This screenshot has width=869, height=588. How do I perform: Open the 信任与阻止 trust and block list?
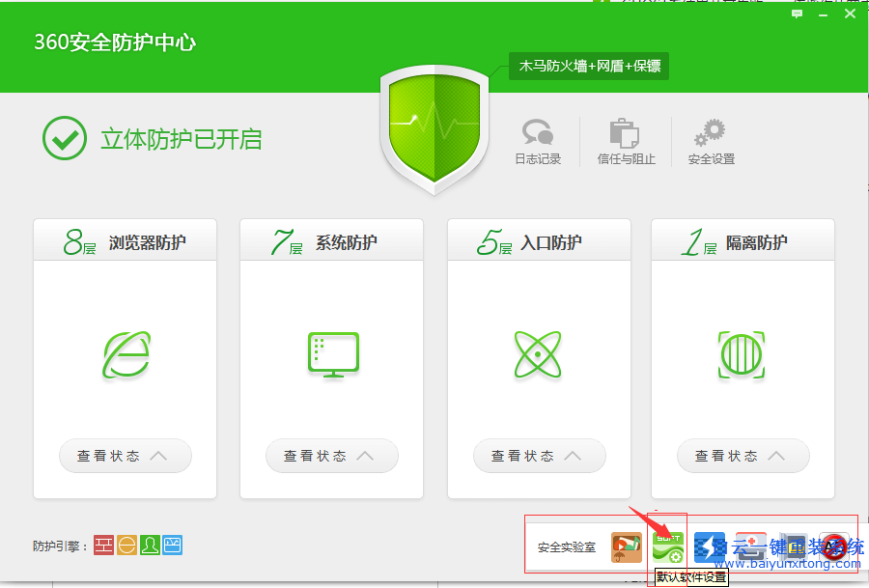click(x=624, y=140)
